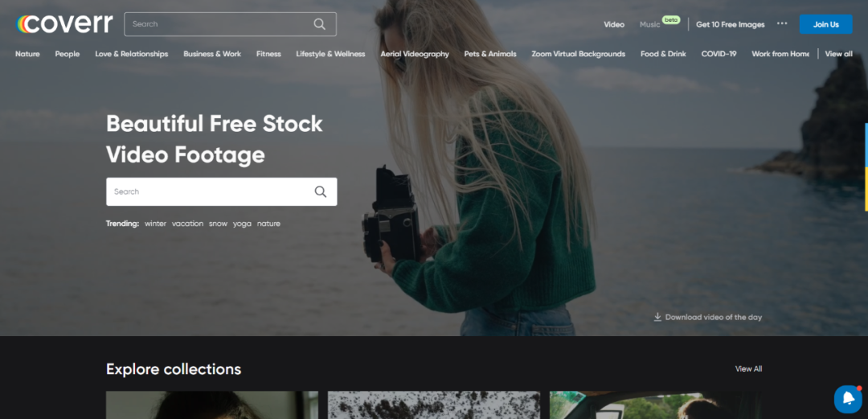Click the download video of the day icon

click(657, 317)
